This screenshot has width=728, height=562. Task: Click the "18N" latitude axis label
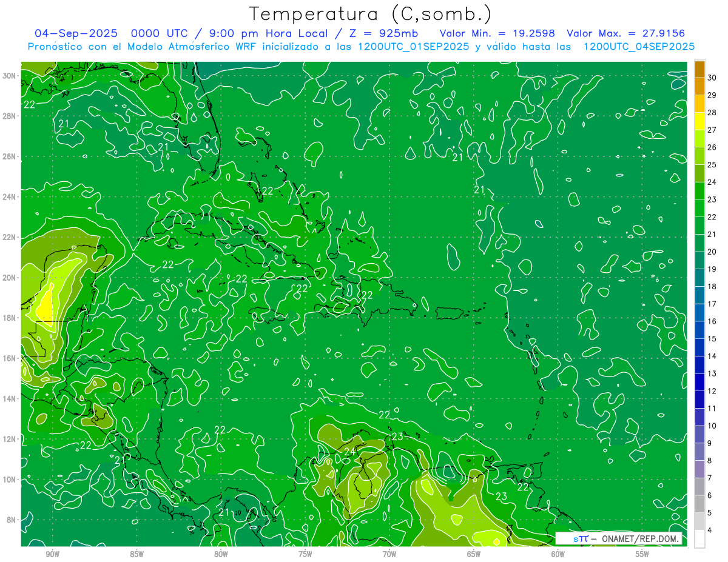pyautogui.click(x=9, y=318)
